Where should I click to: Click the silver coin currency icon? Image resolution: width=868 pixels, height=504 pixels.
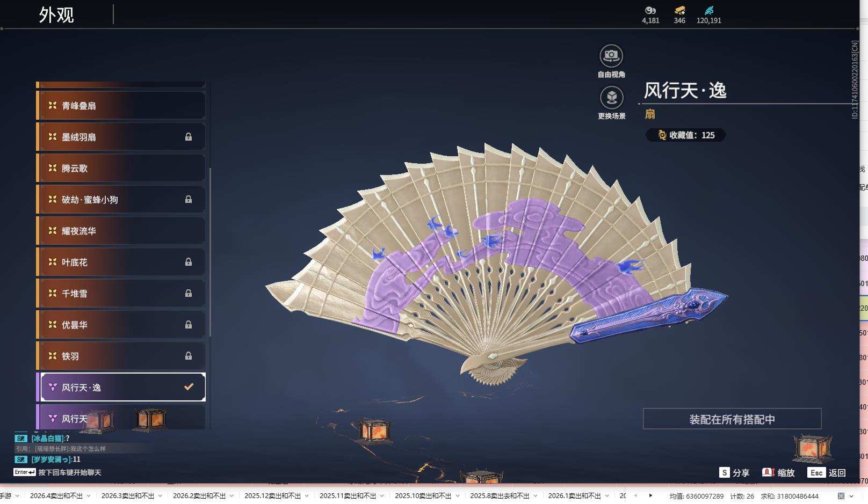coord(650,10)
